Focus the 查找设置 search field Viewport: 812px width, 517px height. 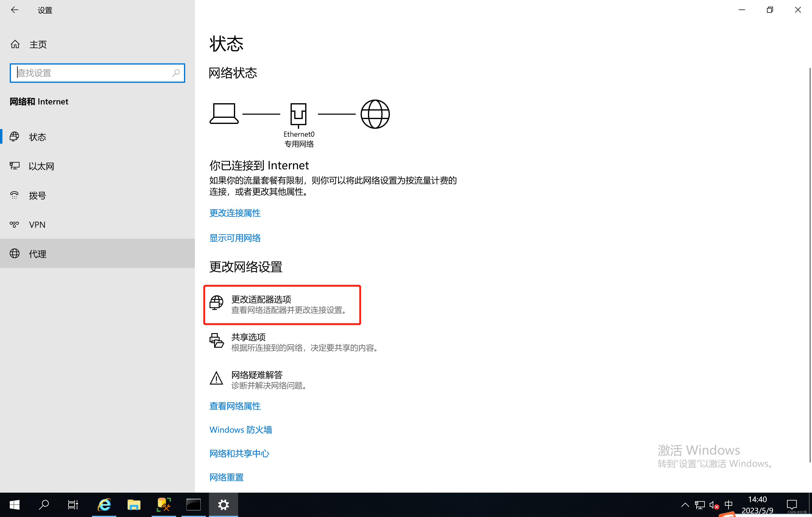click(91, 73)
